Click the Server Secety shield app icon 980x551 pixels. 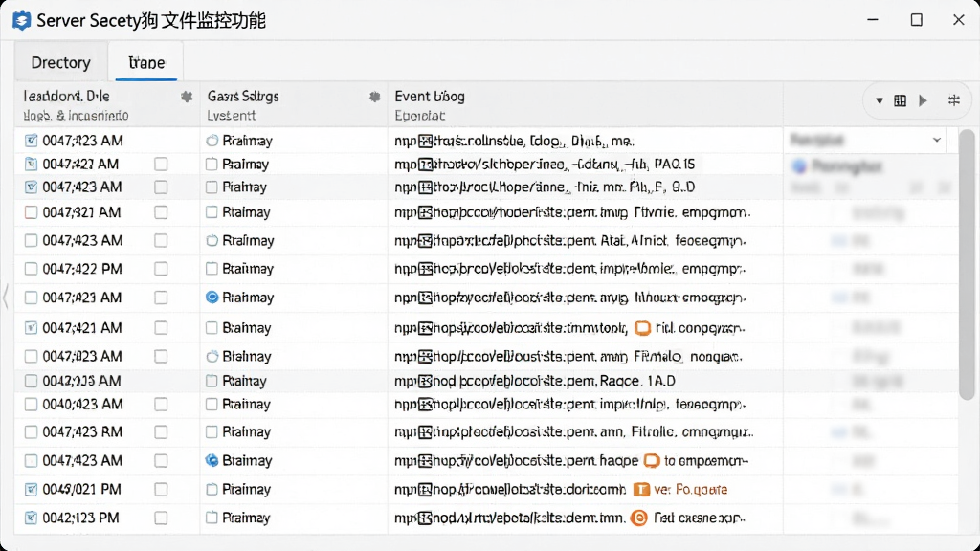pos(21,20)
